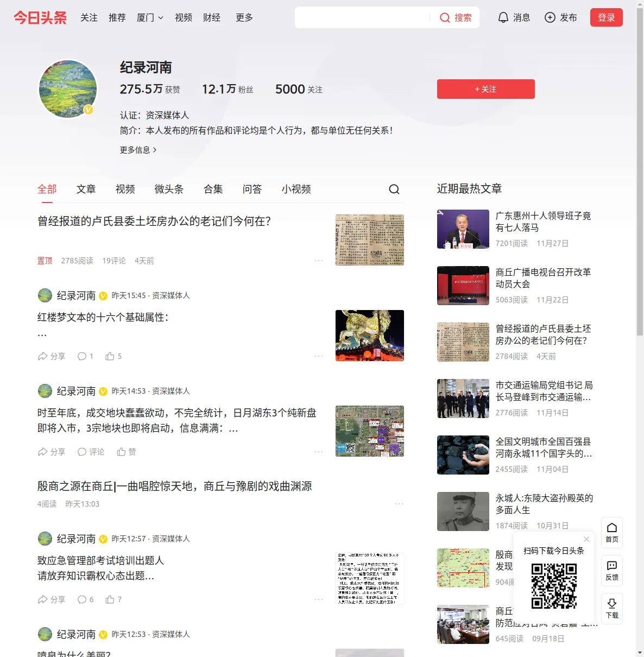The width and height of the screenshot is (644, 657).
Task: Share the 致应急管理部 post
Action: [x=52, y=599]
